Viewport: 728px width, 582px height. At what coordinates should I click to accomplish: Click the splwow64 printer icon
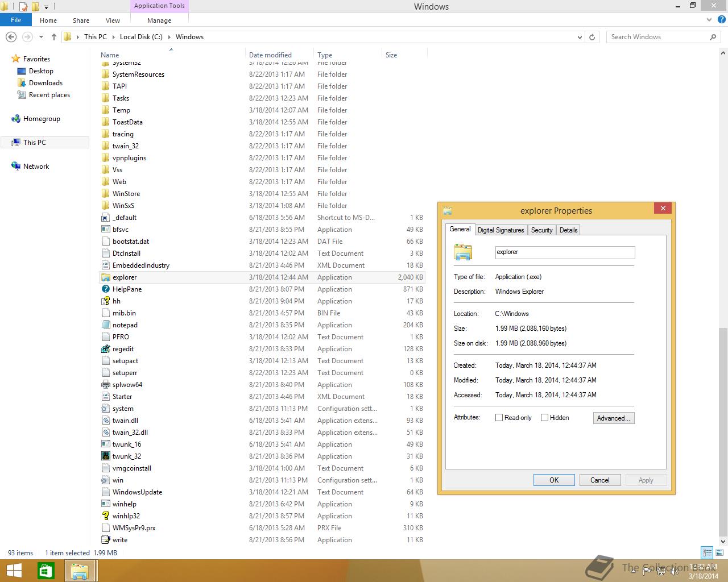[x=105, y=385]
